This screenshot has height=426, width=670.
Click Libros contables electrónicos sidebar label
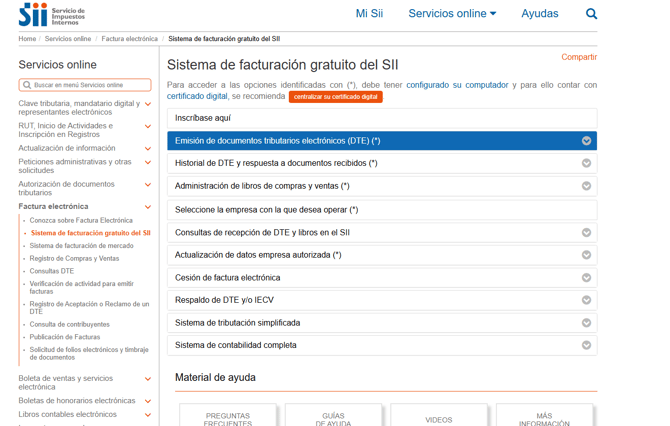point(68,414)
